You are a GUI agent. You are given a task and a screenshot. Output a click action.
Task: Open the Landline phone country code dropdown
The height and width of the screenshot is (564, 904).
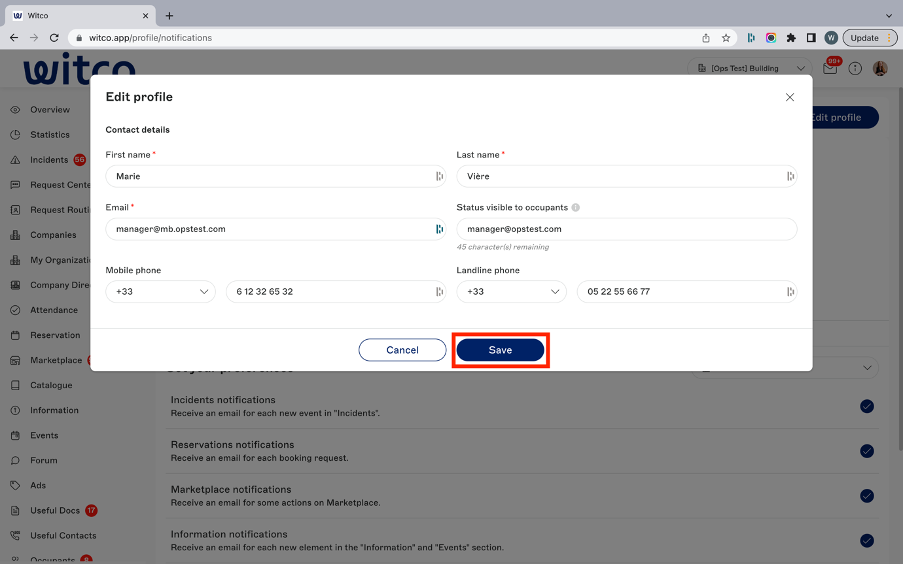click(511, 292)
